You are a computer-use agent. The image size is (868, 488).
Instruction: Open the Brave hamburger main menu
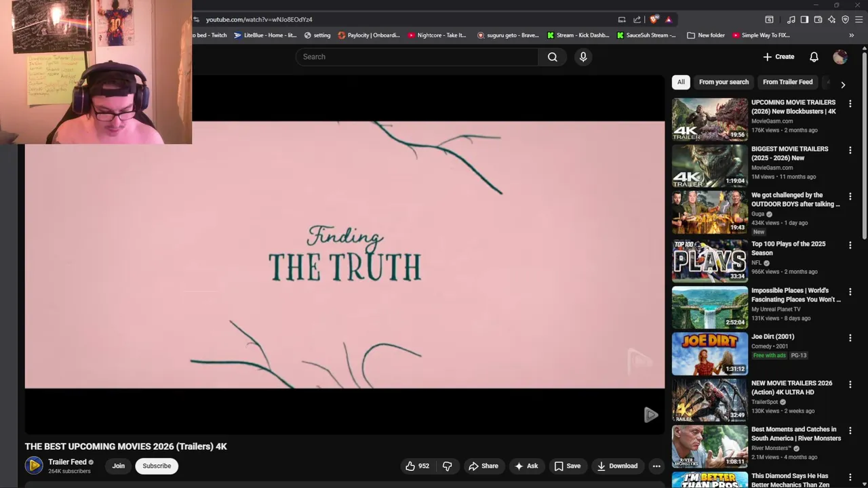859,20
